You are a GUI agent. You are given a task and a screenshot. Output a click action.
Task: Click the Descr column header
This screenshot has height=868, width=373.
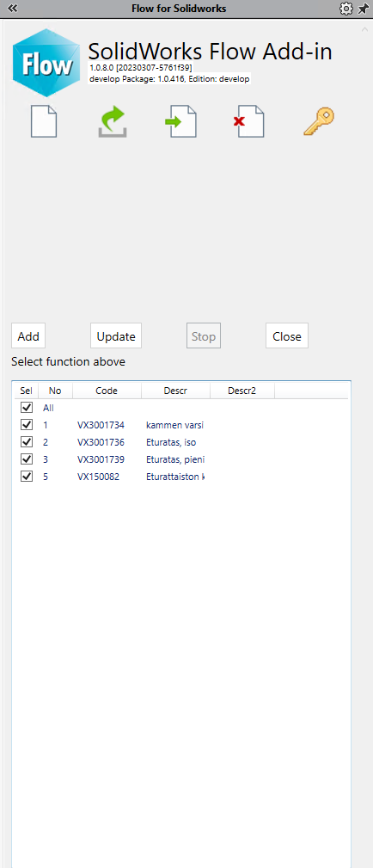175,391
